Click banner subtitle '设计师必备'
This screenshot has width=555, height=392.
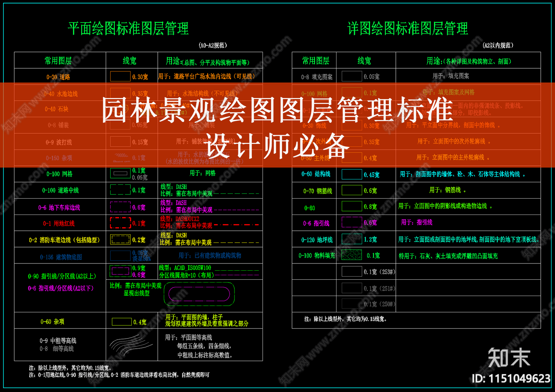click(277, 146)
